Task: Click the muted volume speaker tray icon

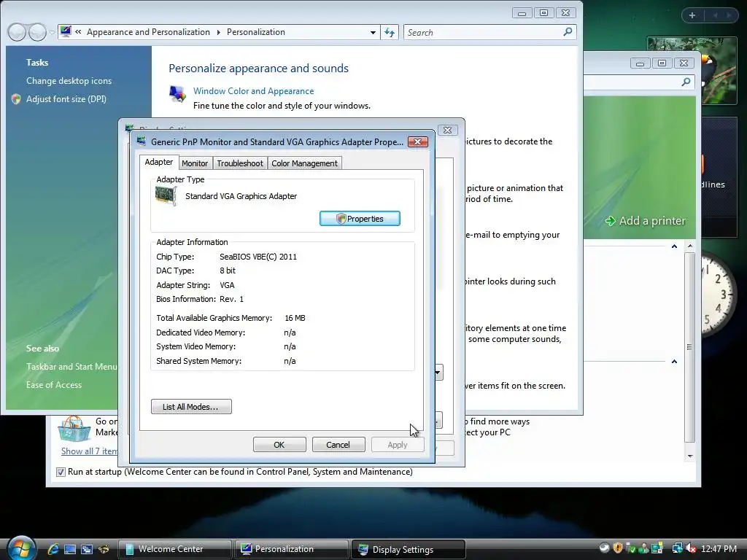Action: [x=692, y=548]
